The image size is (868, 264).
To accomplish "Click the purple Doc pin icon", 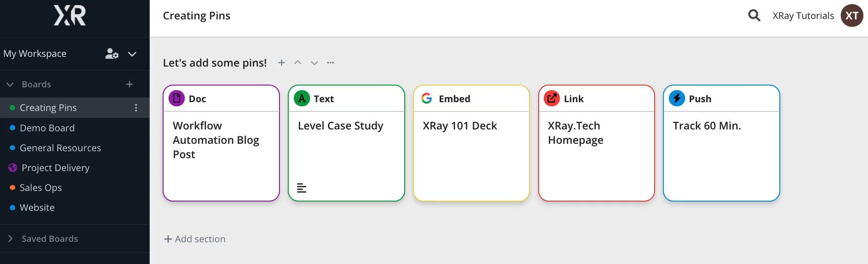I will pyautogui.click(x=176, y=98).
